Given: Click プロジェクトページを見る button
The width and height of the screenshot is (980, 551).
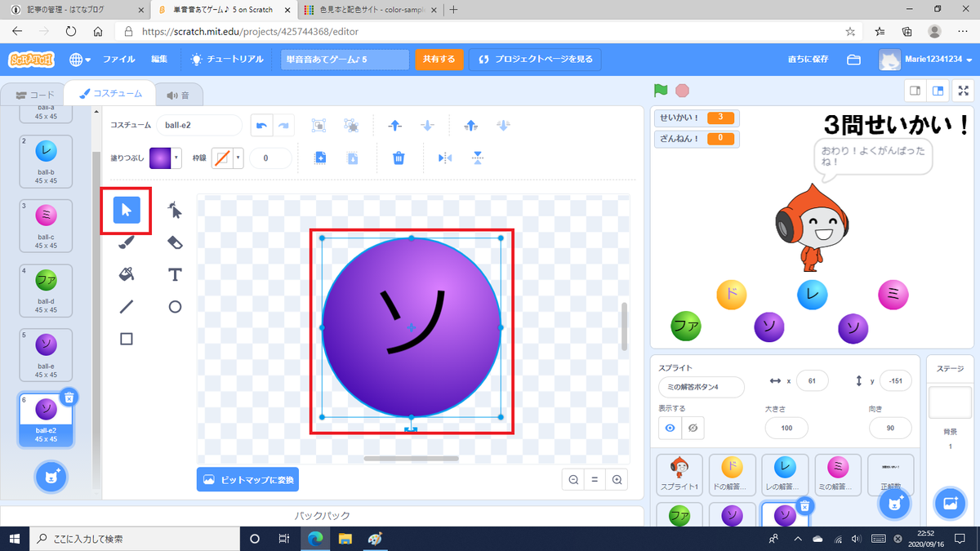Looking at the screenshot, I should point(535,60).
